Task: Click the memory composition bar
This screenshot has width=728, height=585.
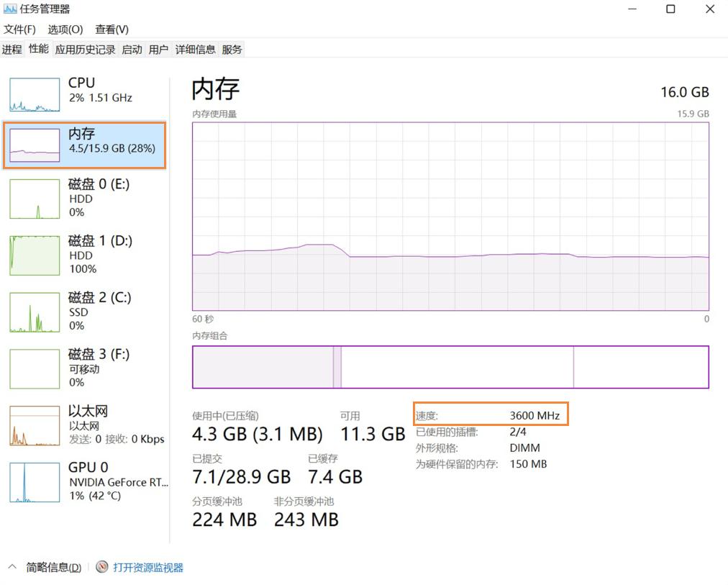Action: pyautogui.click(x=451, y=366)
